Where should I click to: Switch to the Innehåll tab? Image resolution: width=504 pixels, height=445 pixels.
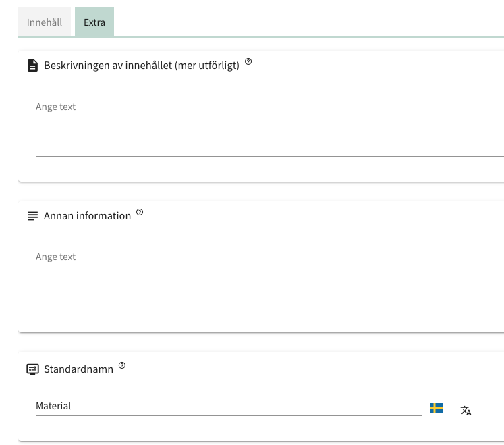[45, 22]
